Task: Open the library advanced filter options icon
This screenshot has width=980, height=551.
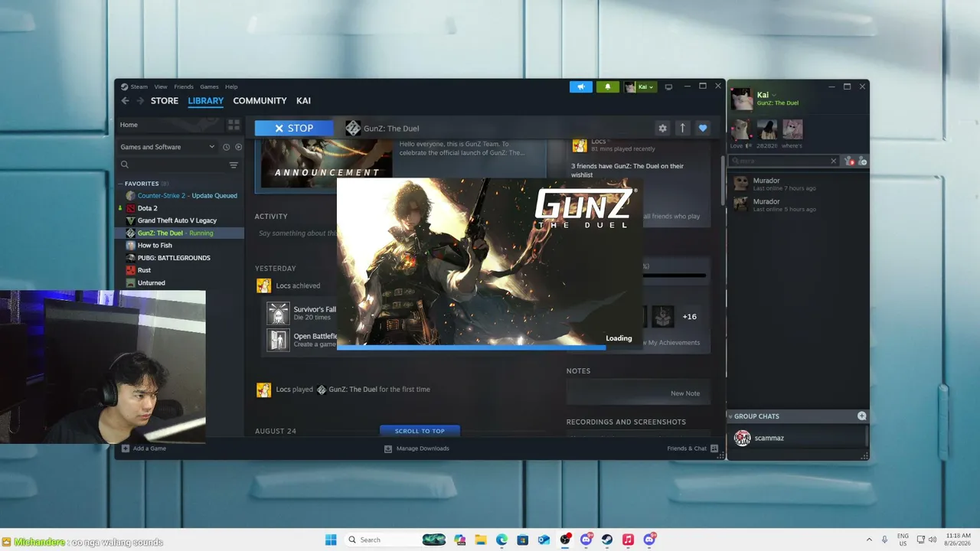Action: [x=234, y=165]
